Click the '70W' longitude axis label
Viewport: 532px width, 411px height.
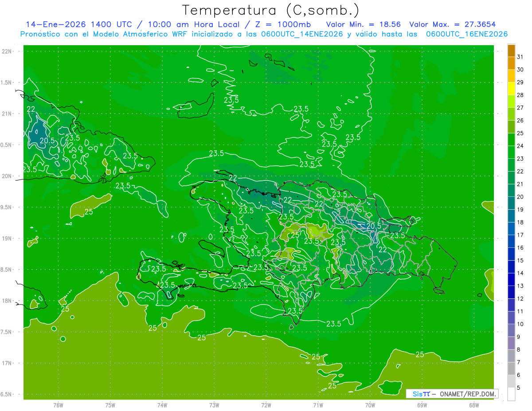(x=370, y=405)
